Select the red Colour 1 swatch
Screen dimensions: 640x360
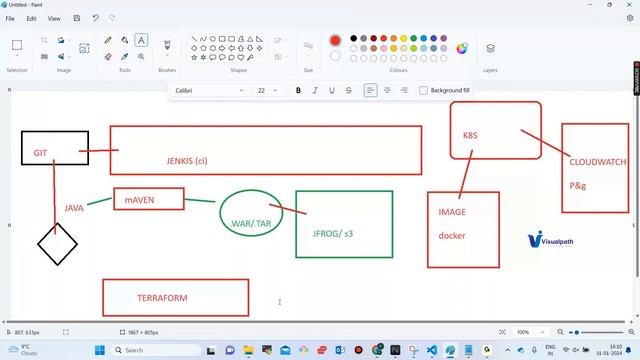[335, 40]
